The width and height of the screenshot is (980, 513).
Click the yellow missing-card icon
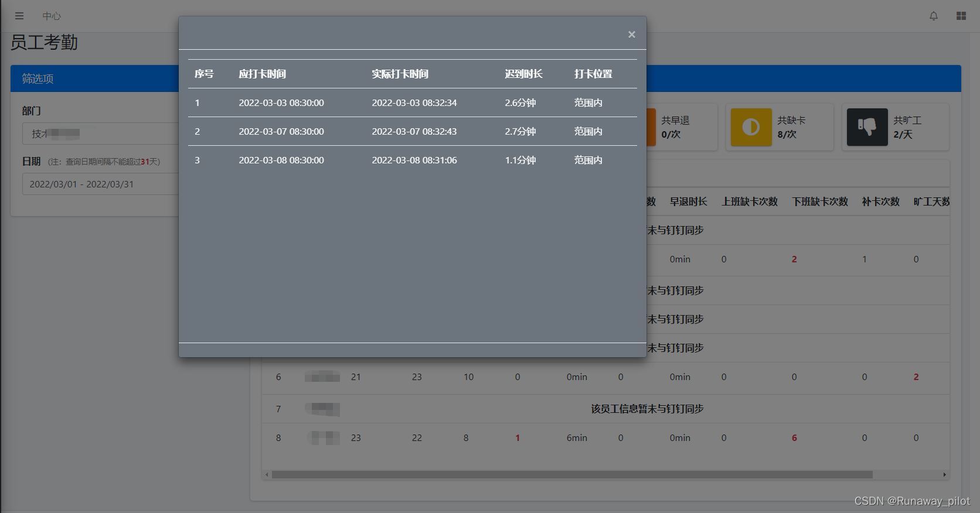click(x=751, y=127)
